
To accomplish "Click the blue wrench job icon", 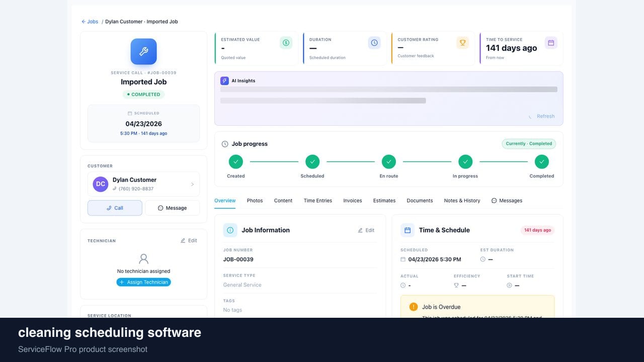I will point(143,52).
